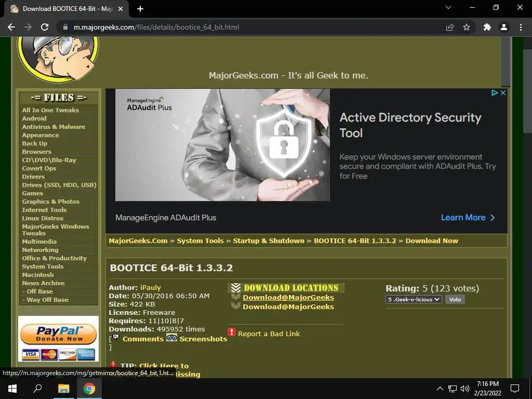Open Back Up category
This screenshot has width=532, height=399.
(35, 143)
